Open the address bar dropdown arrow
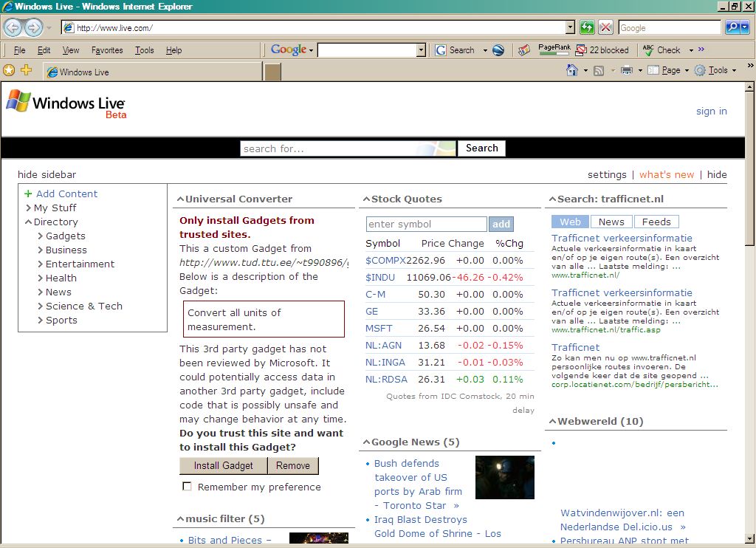Viewport: 756px width, 548px height. click(570, 27)
